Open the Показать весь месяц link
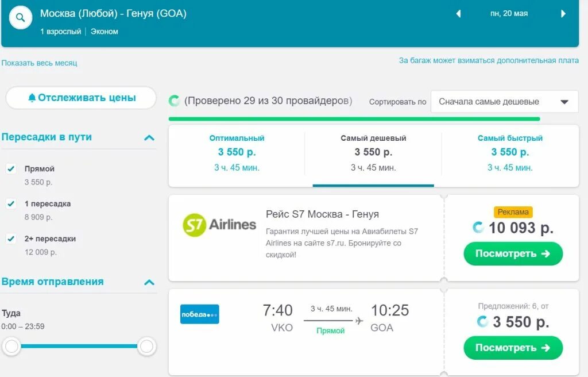 [x=40, y=63]
